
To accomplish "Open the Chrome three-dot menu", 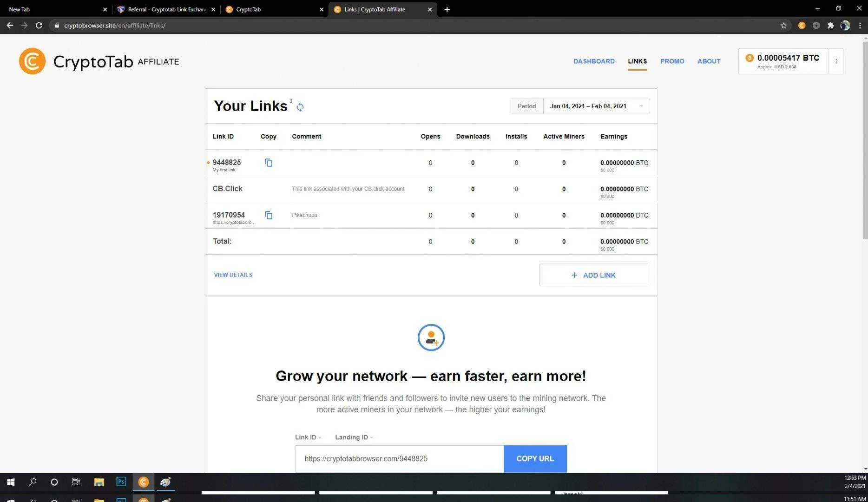I will pos(860,26).
